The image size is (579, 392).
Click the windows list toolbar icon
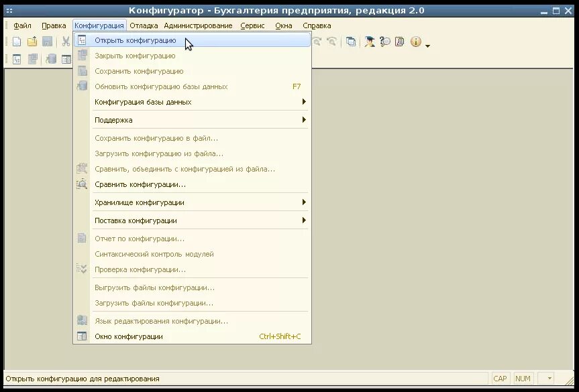click(x=351, y=42)
